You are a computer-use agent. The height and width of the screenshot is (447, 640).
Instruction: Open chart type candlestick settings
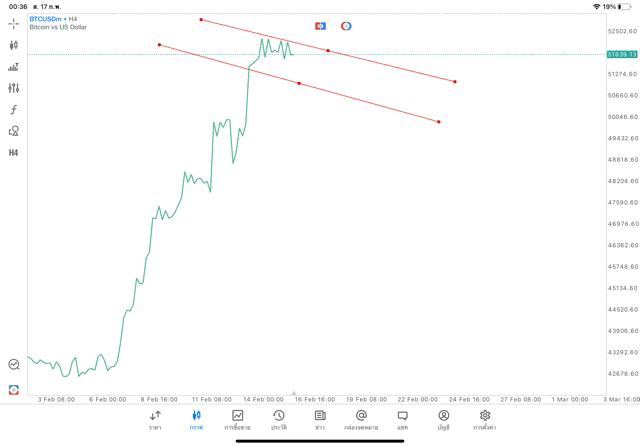[14, 45]
